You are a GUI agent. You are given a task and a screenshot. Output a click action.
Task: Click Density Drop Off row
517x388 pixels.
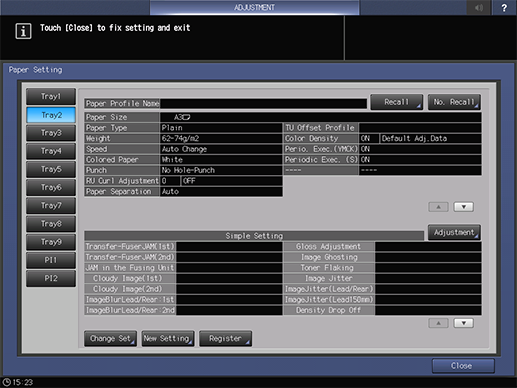(382, 310)
